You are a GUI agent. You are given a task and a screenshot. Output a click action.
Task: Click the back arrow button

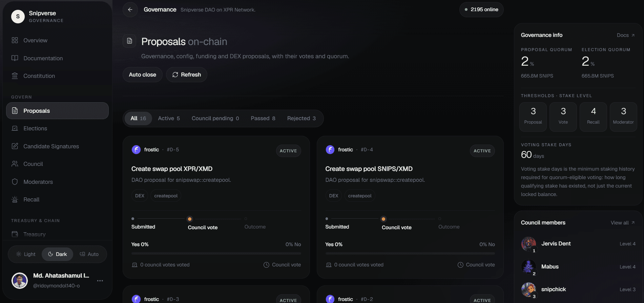click(x=130, y=9)
